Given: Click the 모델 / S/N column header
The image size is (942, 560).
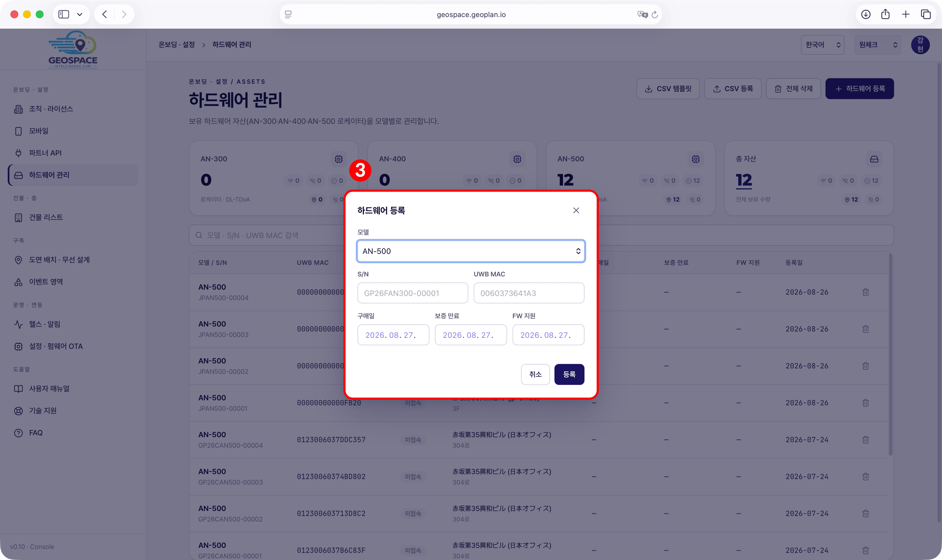Looking at the screenshot, I should tap(212, 263).
